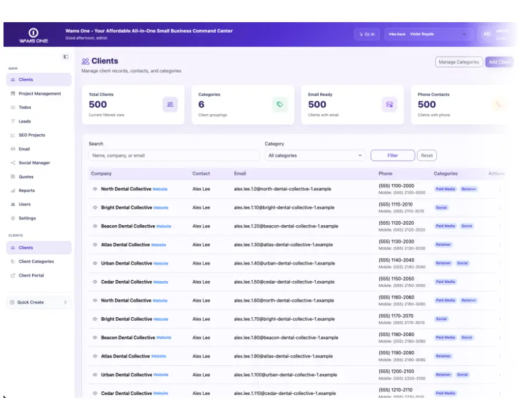The height and width of the screenshot is (420, 525).
Task: Focus the Name, company, or email search field
Action: (174, 155)
